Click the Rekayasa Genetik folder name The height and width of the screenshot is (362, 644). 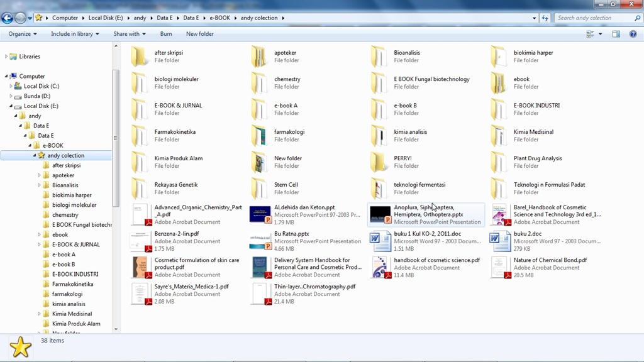tap(176, 185)
